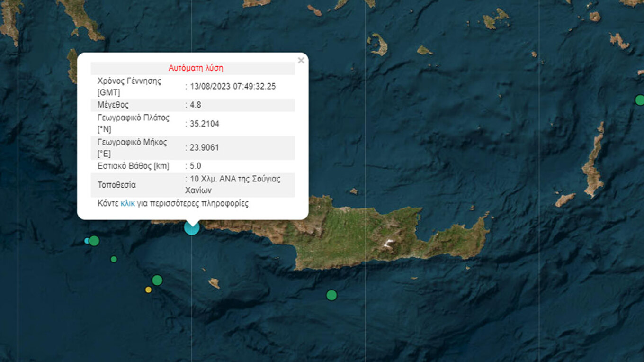Image resolution: width=644 pixels, height=362 pixels.
Task: Click the magnitude value '4.8'
Action: (x=195, y=105)
